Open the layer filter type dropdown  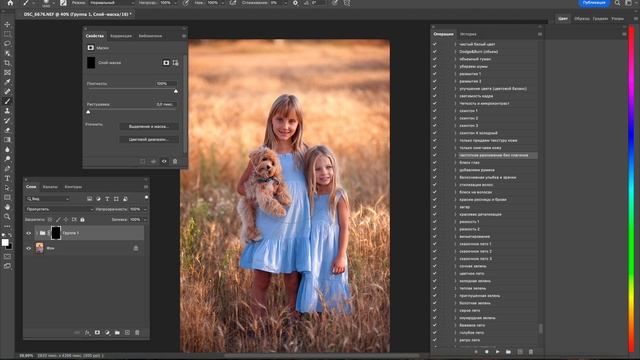pyautogui.click(x=48, y=199)
